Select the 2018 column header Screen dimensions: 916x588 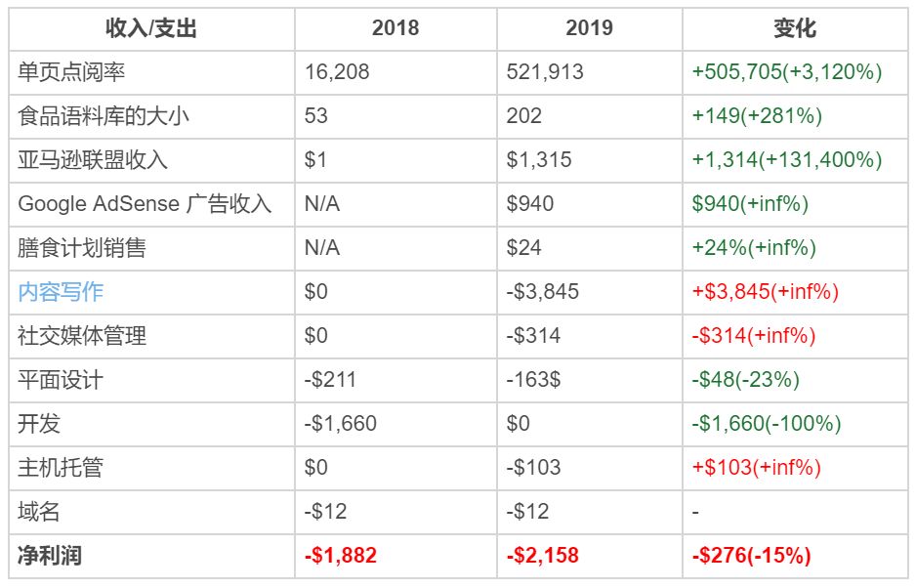click(x=395, y=28)
